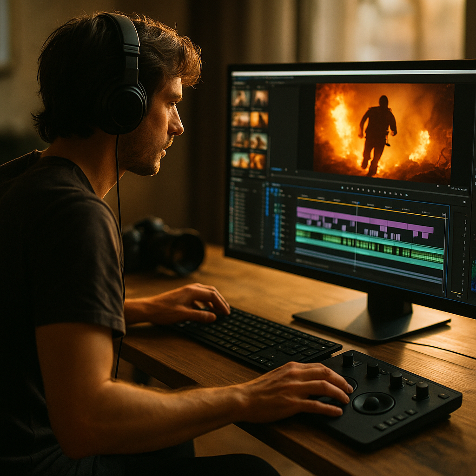Toggle the blue track button beside the teal audio track
Screen dimensions: 476x476
277,228
